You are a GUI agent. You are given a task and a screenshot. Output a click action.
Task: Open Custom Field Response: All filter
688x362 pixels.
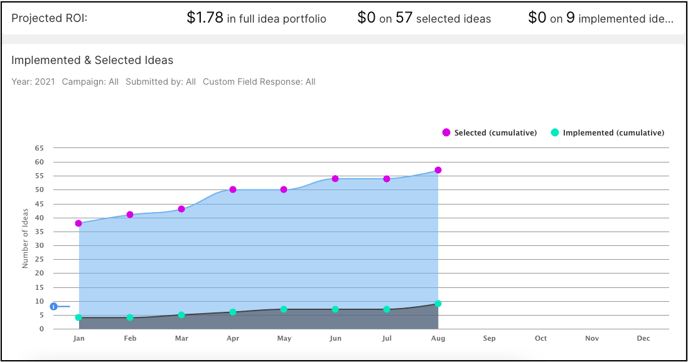click(259, 82)
